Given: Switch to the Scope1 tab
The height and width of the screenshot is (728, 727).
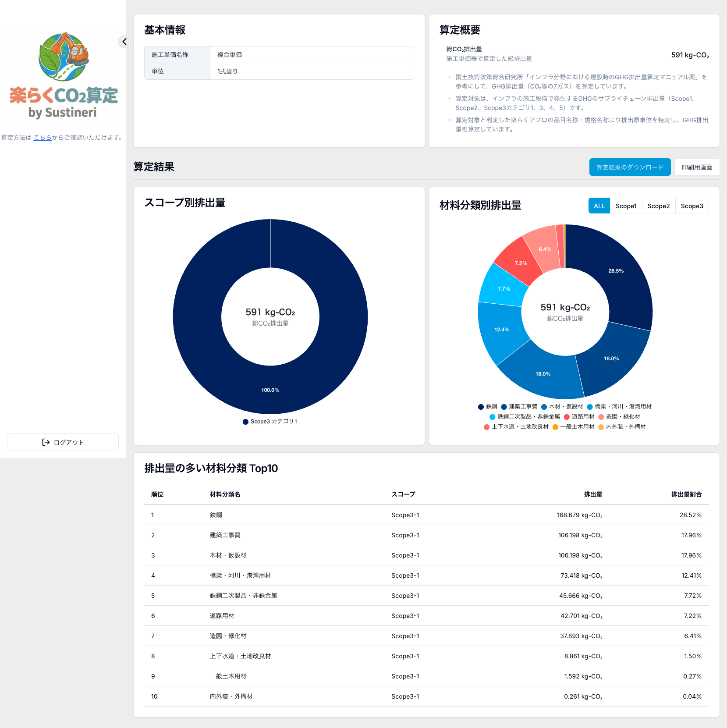Looking at the screenshot, I should (x=626, y=206).
